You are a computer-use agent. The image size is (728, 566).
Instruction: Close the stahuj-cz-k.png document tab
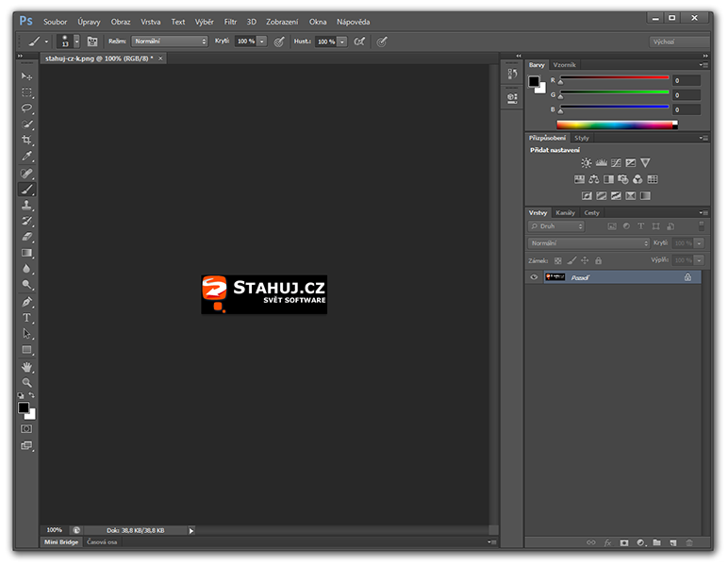pyautogui.click(x=160, y=58)
